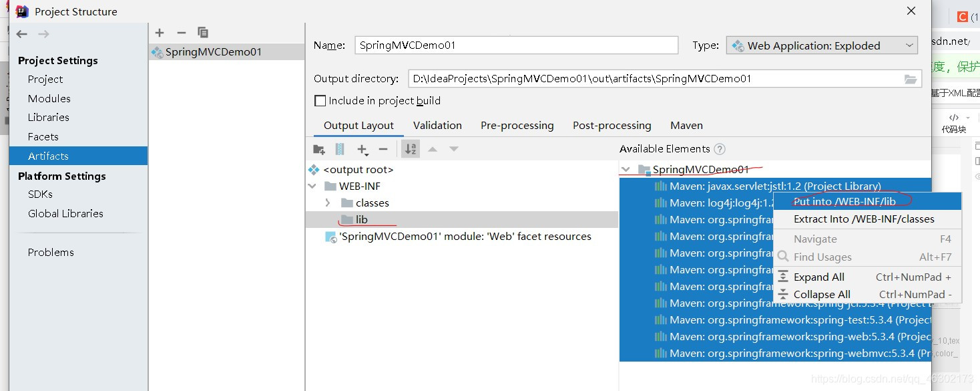This screenshot has width=980, height=391.
Task: Add a new artifact with plus icon
Action: 160,33
